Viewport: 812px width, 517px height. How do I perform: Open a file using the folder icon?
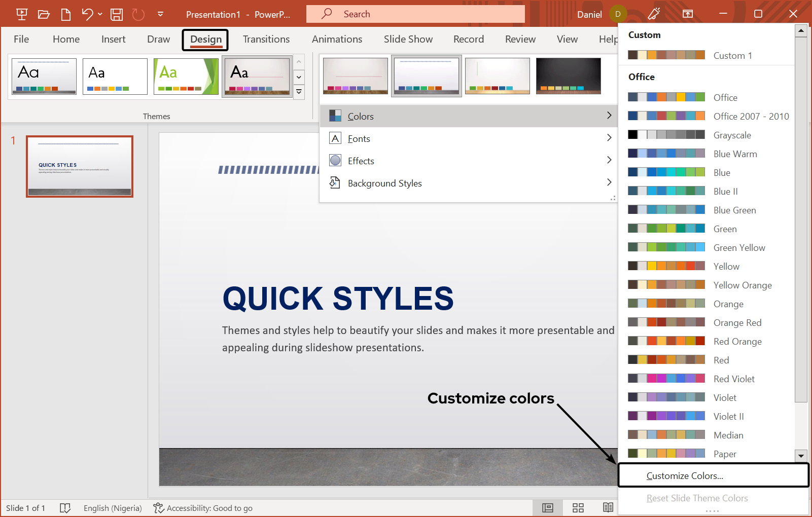point(43,14)
